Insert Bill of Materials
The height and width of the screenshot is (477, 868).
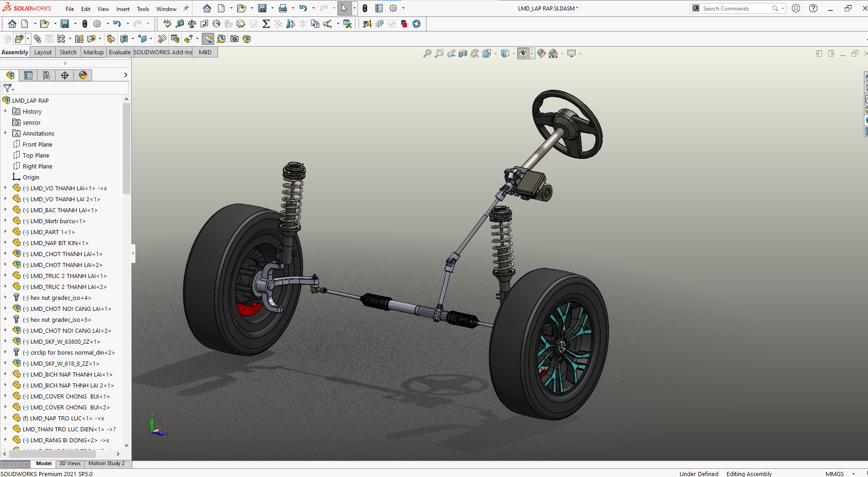click(x=175, y=39)
